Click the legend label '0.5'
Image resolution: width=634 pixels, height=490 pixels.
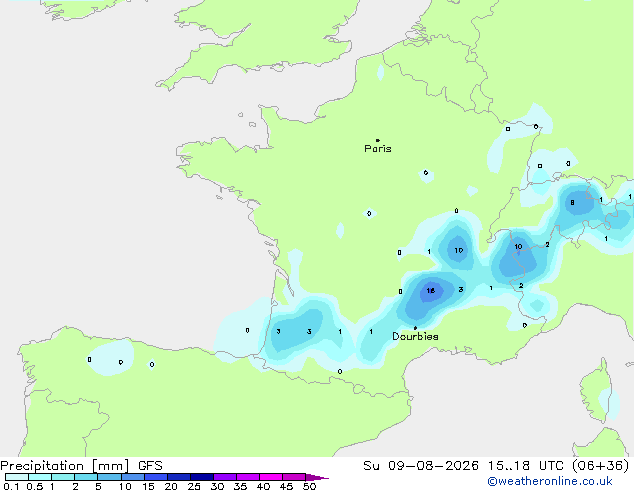click(35, 486)
